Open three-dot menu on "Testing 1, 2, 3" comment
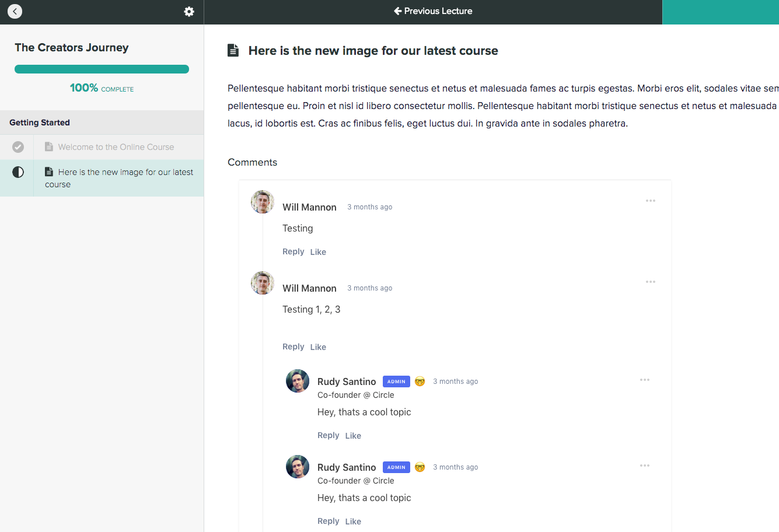This screenshot has height=532, width=779. click(x=650, y=282)
